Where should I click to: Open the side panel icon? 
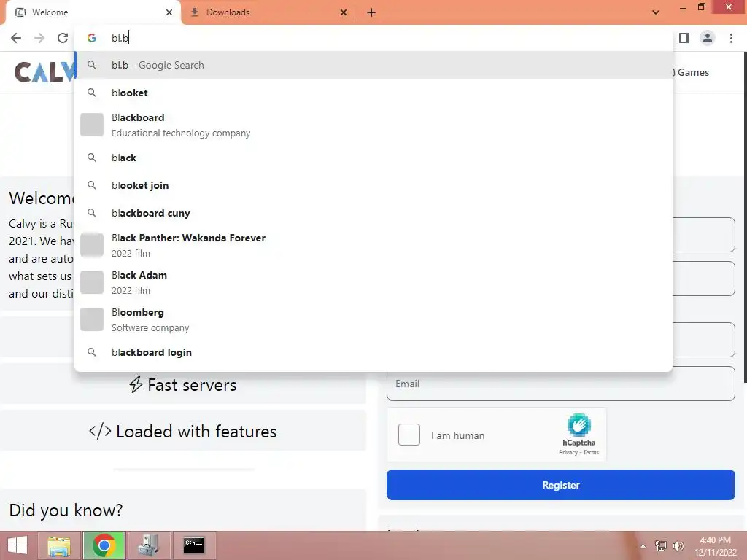684,38
